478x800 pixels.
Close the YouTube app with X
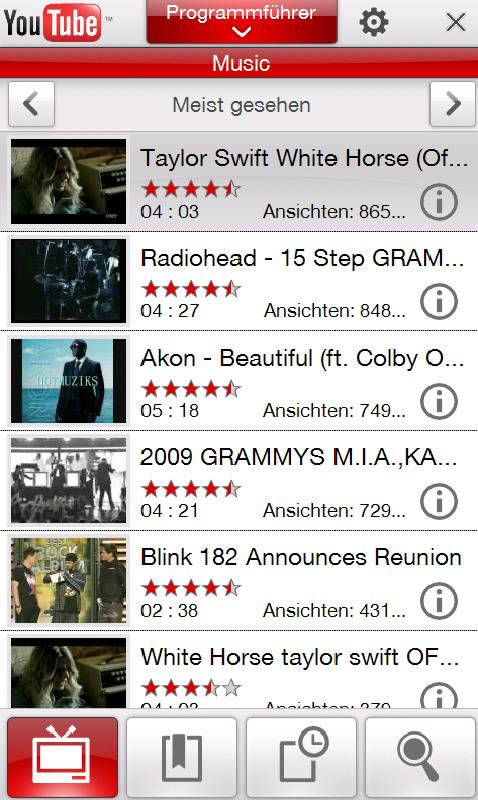[x=455, y=22]
